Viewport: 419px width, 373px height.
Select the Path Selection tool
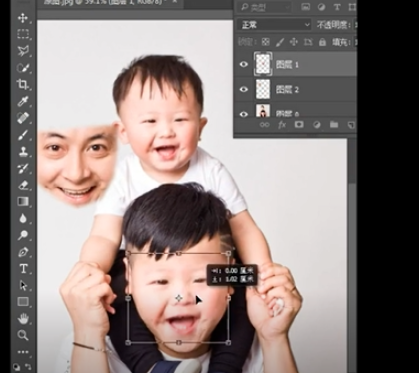click(x=23, y=285)
